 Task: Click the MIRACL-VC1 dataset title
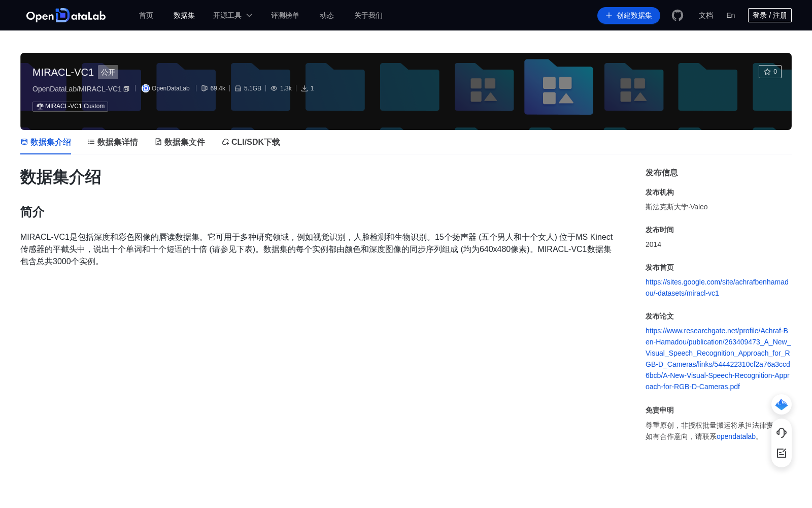click(x=63, y=72)
